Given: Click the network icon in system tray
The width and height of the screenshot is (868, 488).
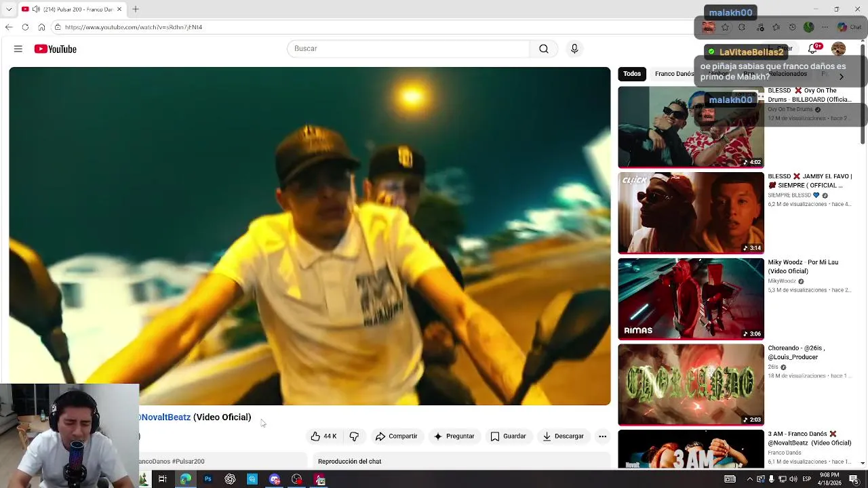Looking at the screenshot, I should pyautogui.click(x=782, y=479).
